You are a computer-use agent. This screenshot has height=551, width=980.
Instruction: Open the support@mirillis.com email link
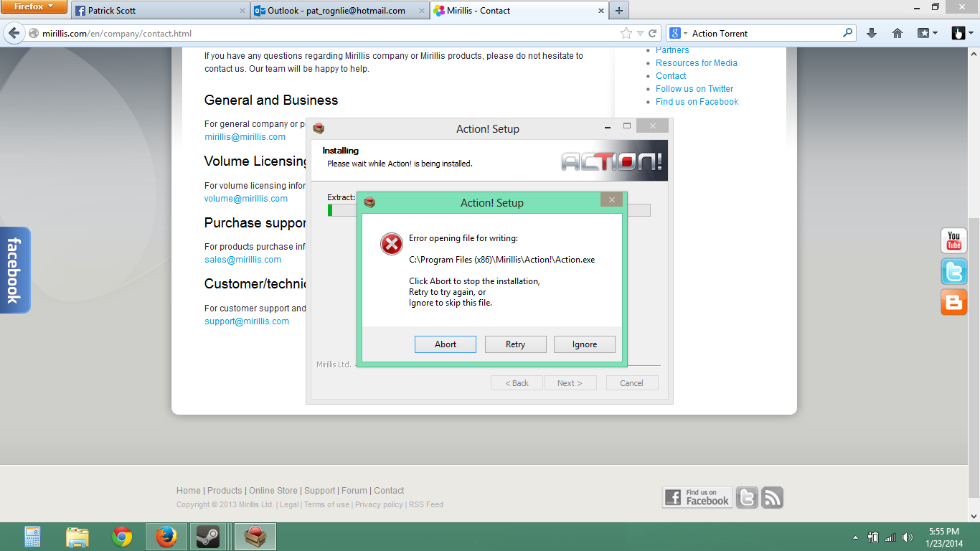point(246,321)
